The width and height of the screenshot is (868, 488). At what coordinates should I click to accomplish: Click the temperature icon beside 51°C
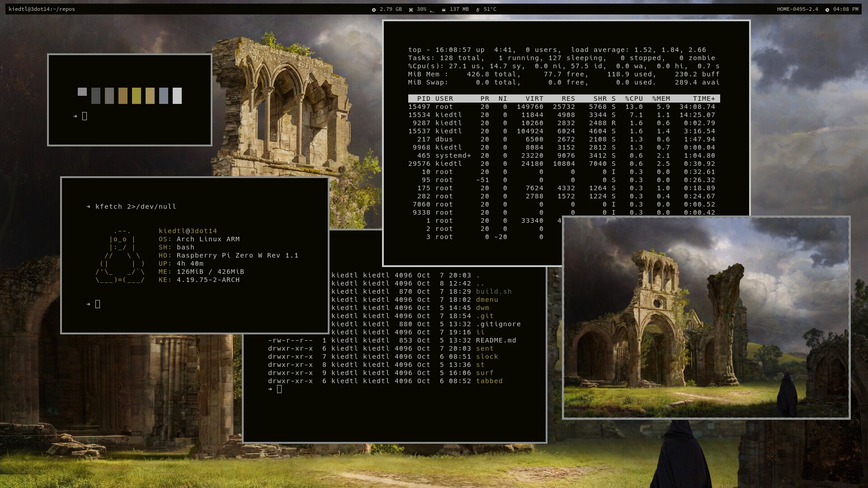pos(478,9)
